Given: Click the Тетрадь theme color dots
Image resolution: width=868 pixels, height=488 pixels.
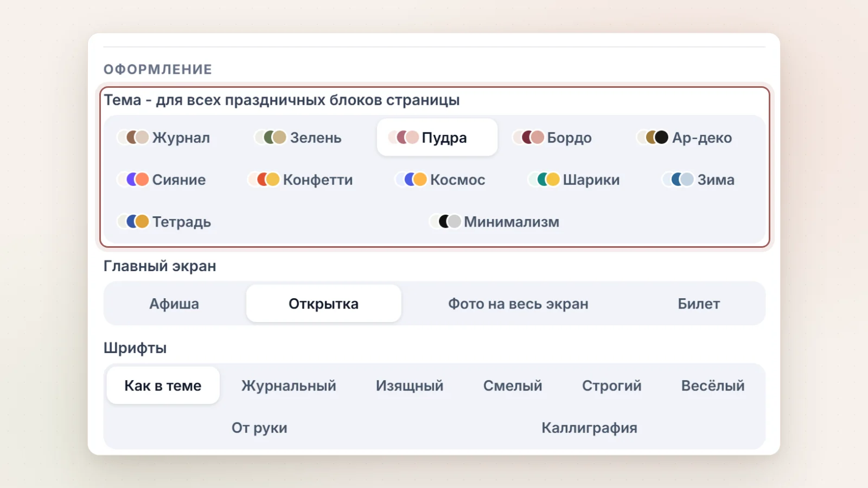Looking at the screenshot, I should [x=133, y=221].
